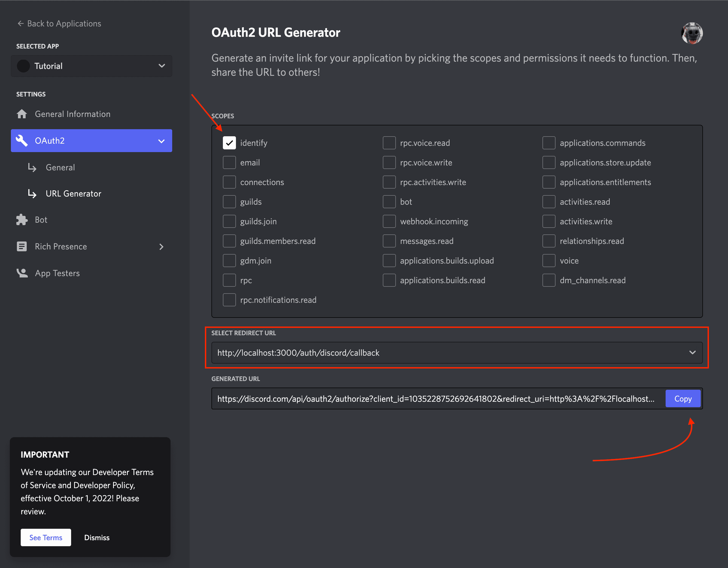Screen dimensions: 728x568
Task: Open the redirect URL dropdown
Action: pyautogui.click(x=457, y=352)
